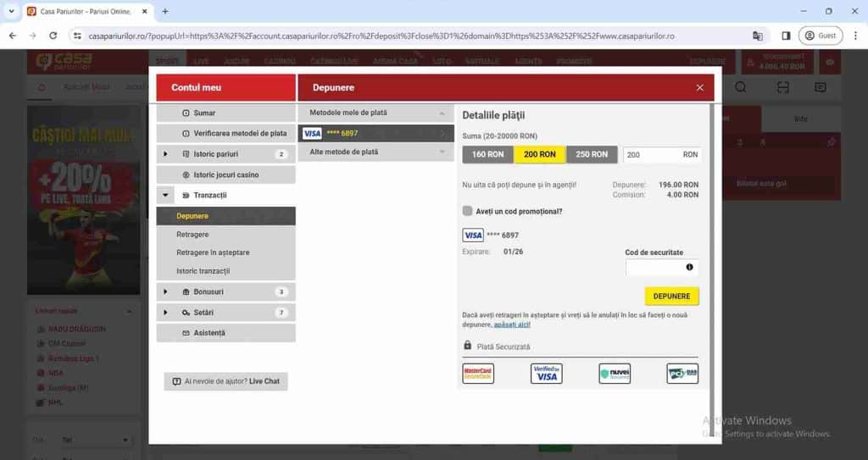Open the Guest profile button

point(821,36)
